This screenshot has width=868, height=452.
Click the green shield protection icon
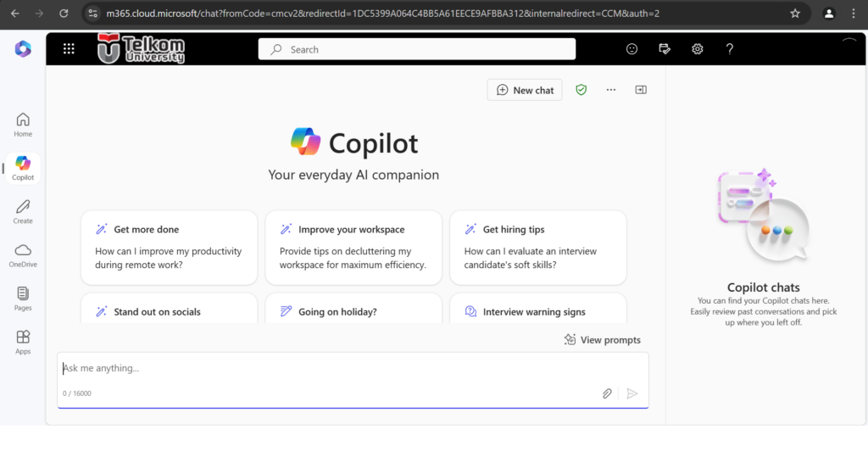tap(581, 90)
